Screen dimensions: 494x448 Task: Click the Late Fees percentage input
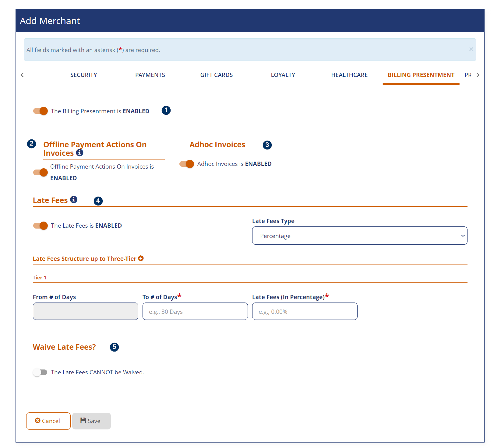click(305, 311)
